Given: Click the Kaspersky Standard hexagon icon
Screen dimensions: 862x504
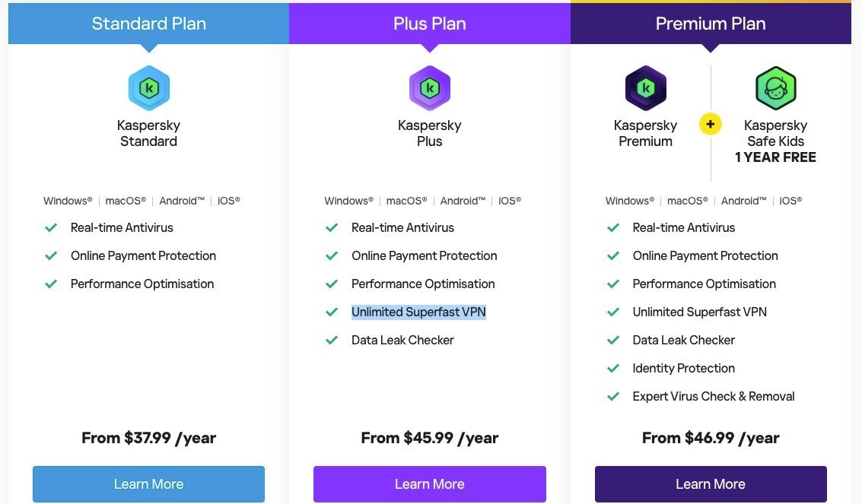Looking at the screenshot, I should pos(148,88).
